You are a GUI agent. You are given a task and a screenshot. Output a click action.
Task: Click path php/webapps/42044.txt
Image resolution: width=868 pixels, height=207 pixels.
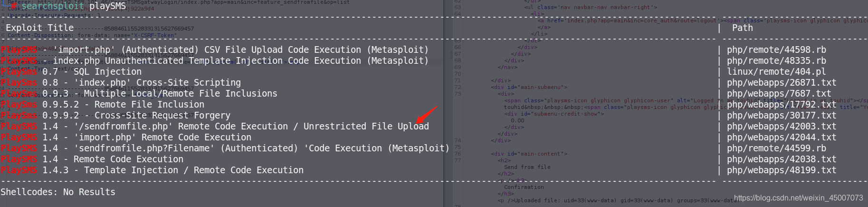click(x=782, y=137)
